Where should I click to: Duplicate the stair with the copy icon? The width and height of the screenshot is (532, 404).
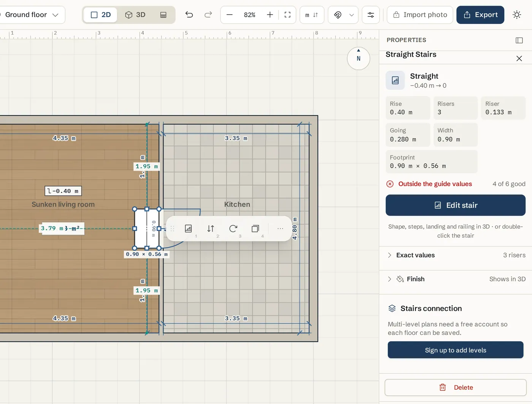click(x=255, y=229)
